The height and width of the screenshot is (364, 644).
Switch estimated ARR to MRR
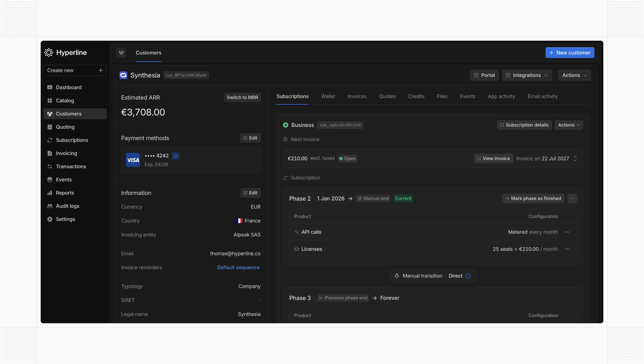(242, 97)
